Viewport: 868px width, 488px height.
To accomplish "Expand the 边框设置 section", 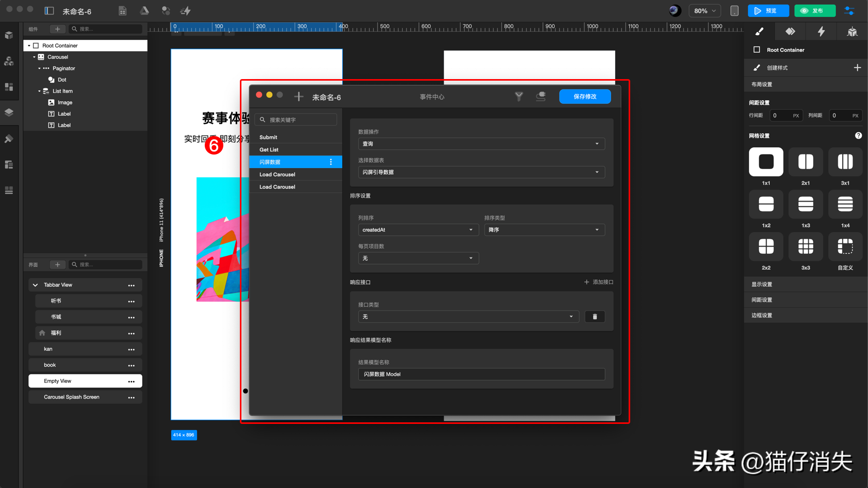I will coord(806,315).
